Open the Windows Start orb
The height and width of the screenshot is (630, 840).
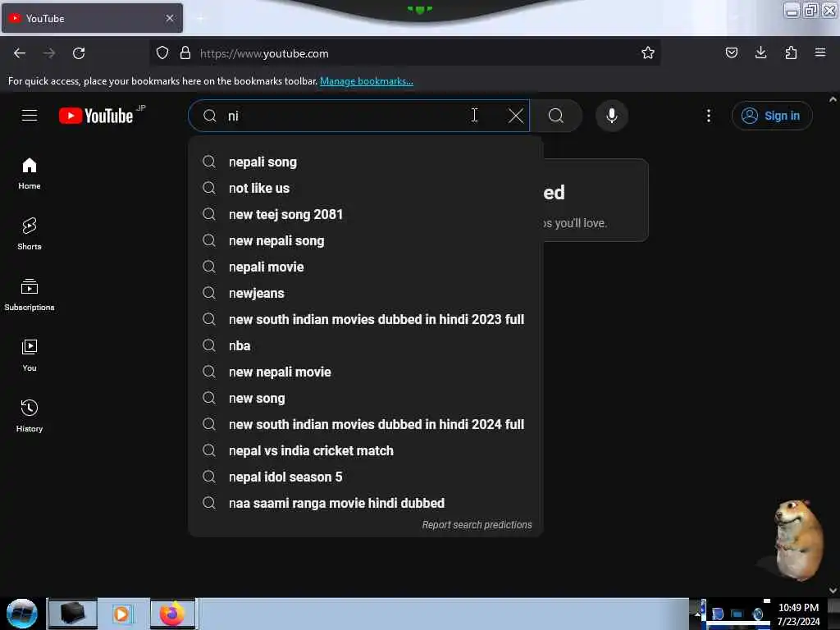(22, 614)
